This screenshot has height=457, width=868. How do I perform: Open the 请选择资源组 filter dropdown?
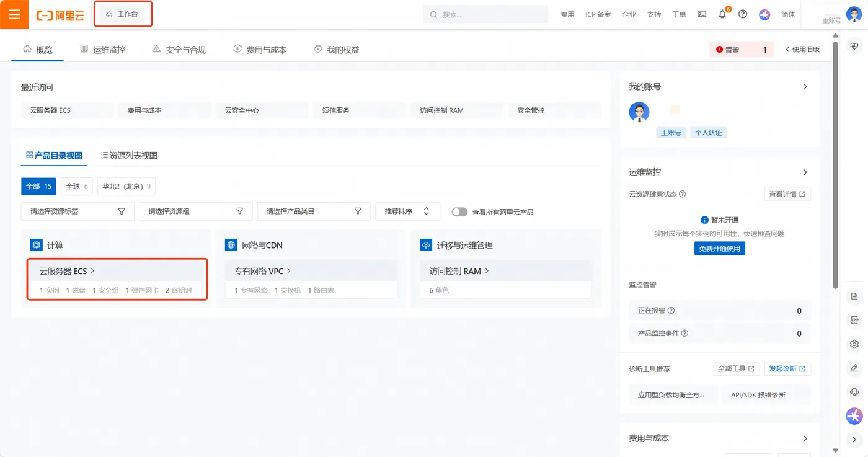(196, 211)
